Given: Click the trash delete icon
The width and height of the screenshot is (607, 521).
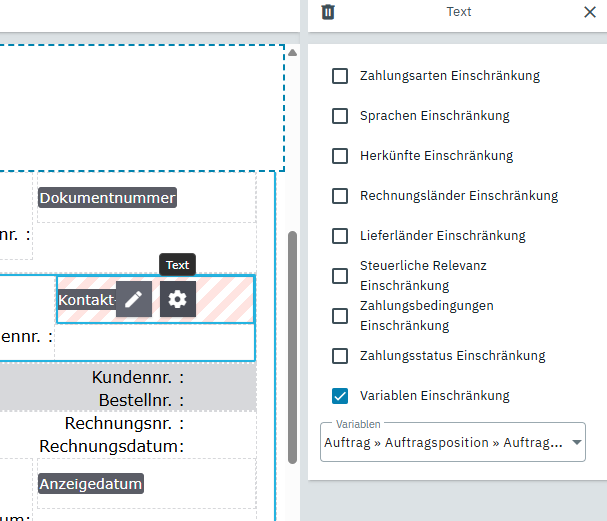Looking at the screenshot, I should coord(328,12).
